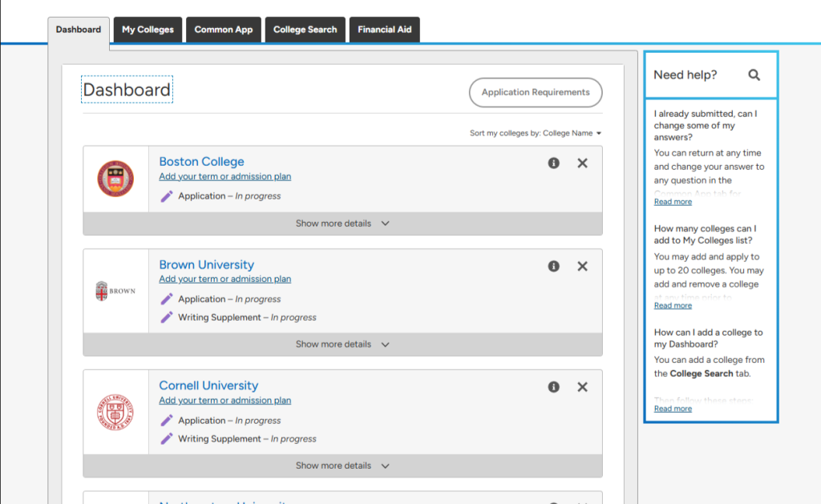
Task: Go to the Financial Aid tab
Action: coord(384,30)
